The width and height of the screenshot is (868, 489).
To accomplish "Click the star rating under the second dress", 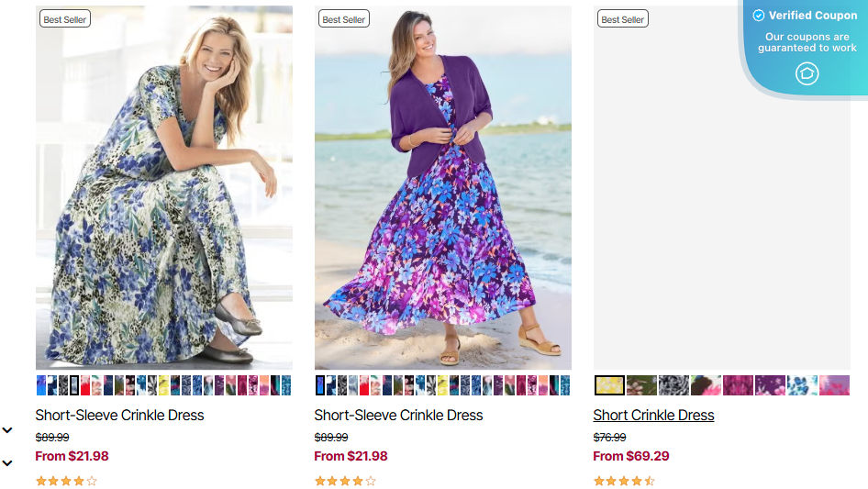I will [x=345, y=481].
